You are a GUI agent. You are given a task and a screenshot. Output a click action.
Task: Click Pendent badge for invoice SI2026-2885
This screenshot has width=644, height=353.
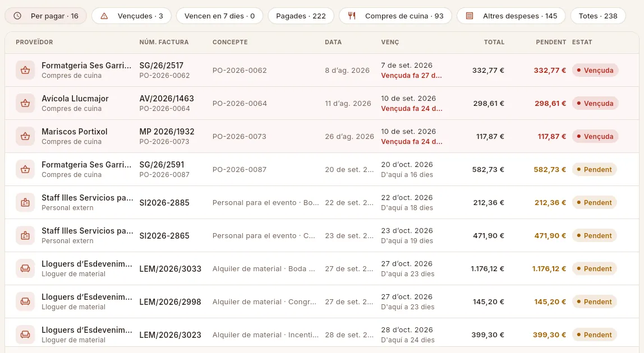click(594, 202)
